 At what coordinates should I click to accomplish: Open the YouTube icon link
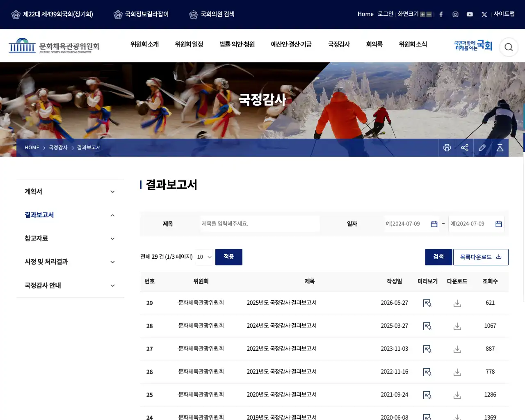tap(470, 14)
